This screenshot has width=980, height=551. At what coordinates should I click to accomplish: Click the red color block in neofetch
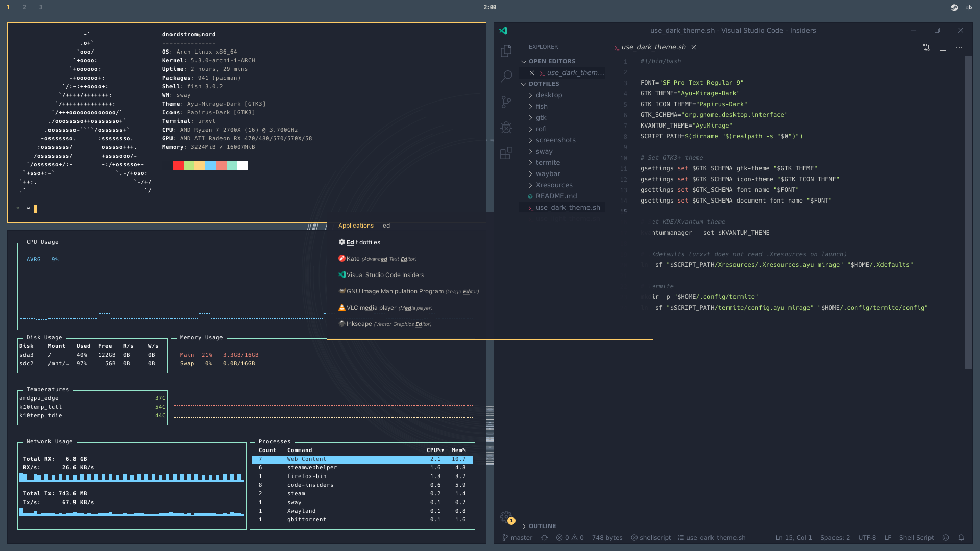tap(178, 166)
